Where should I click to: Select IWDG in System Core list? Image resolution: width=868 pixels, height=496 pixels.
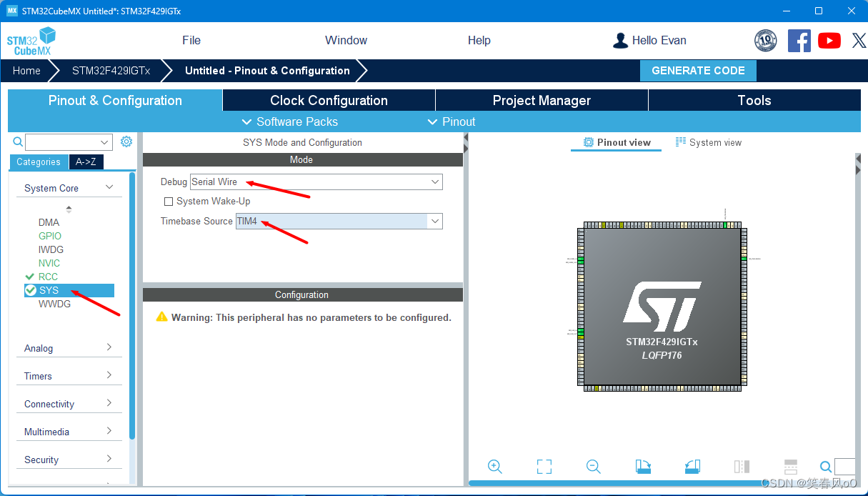[x=51, y=249]
